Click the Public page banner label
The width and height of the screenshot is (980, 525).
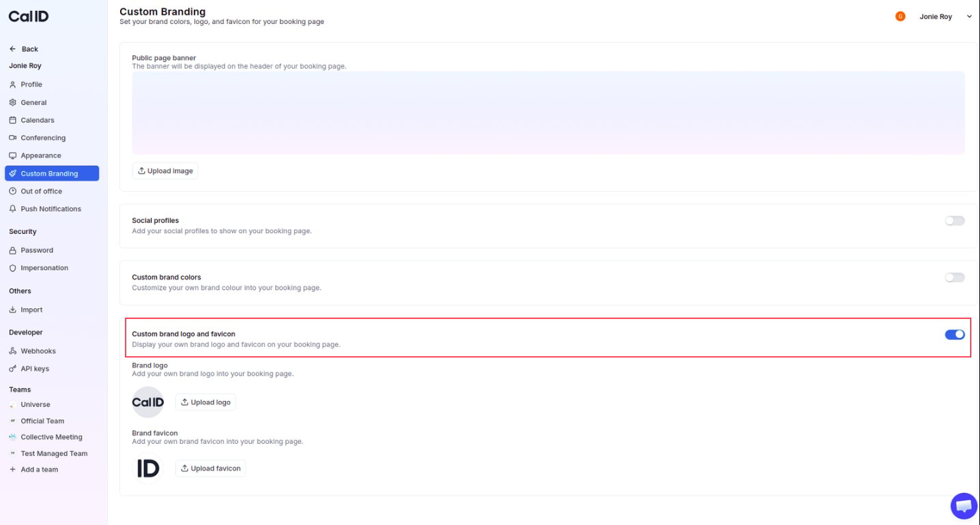click(x=164, y=58)
